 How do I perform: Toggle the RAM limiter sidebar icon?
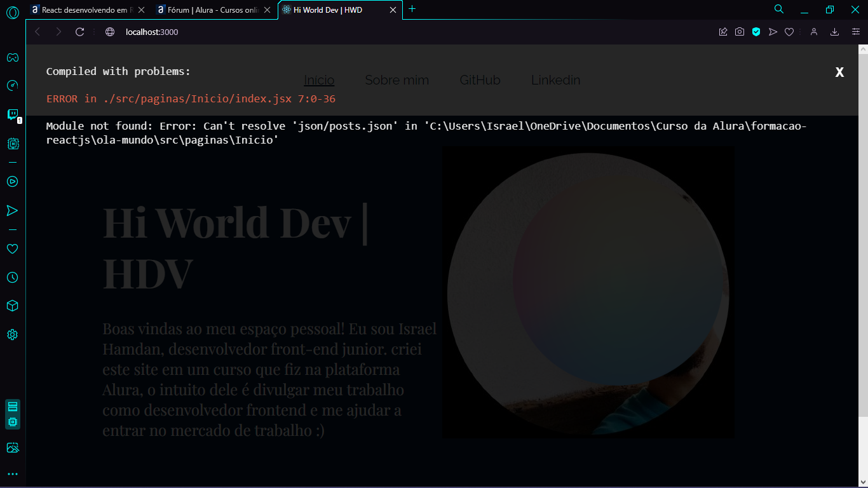tap(13, 407)
